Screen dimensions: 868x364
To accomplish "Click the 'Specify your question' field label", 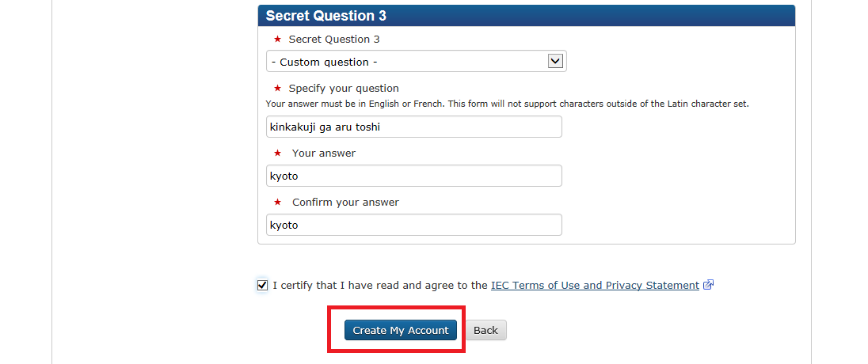I will coord(344,89).
